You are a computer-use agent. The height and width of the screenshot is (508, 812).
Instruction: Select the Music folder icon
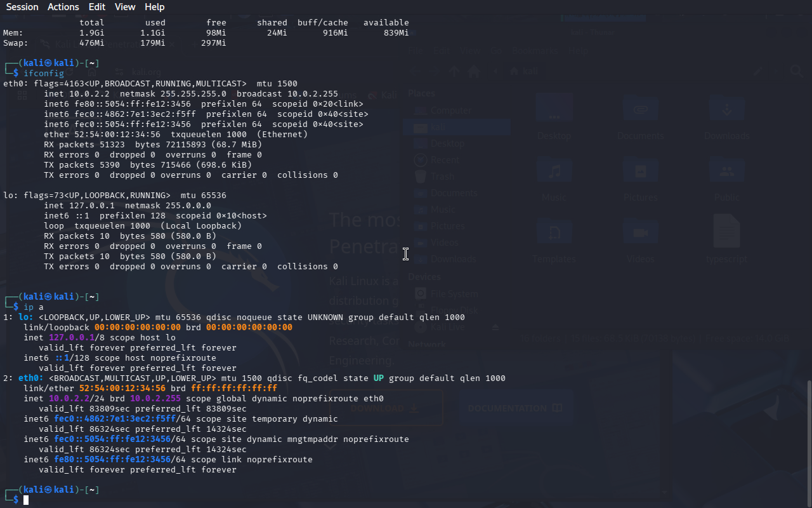pos(554,171)
